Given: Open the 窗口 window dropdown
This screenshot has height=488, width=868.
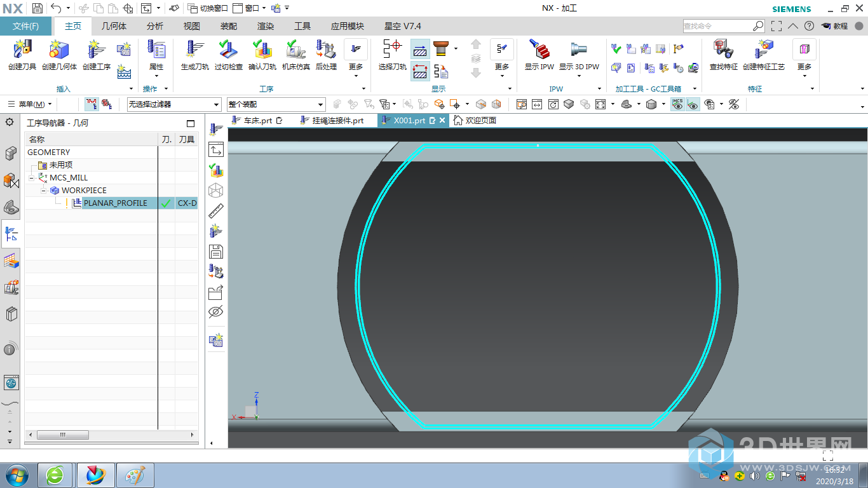Looking at the screenshot, I should coord(249,8).
